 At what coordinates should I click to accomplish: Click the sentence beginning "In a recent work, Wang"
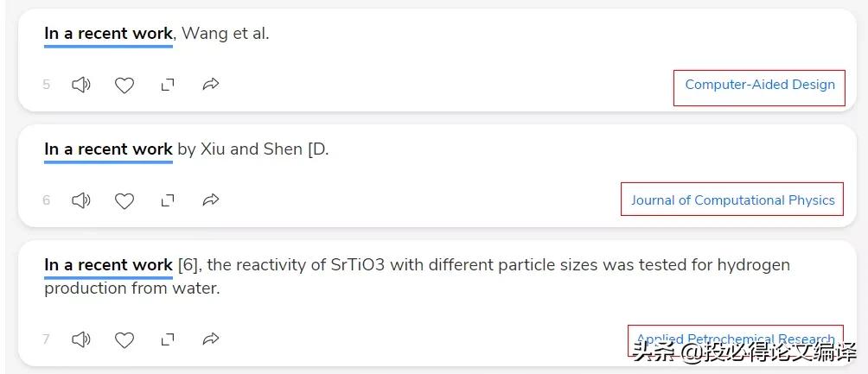[x=156, y=35]
